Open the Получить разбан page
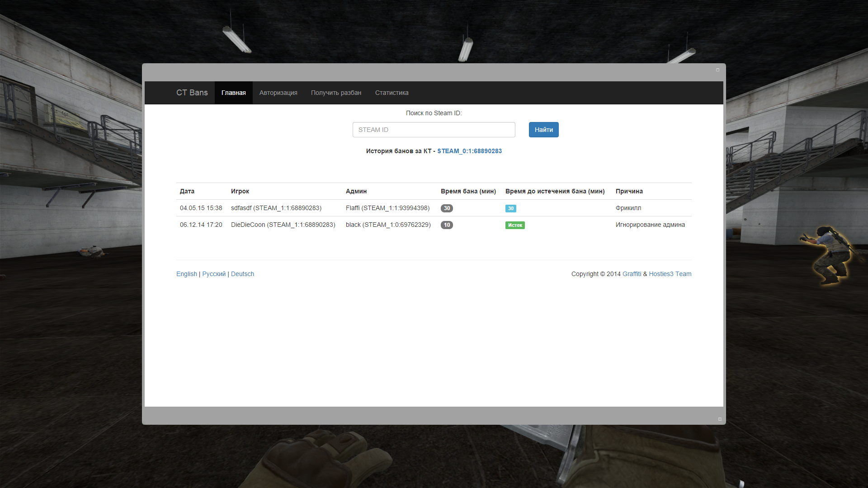 336,93
